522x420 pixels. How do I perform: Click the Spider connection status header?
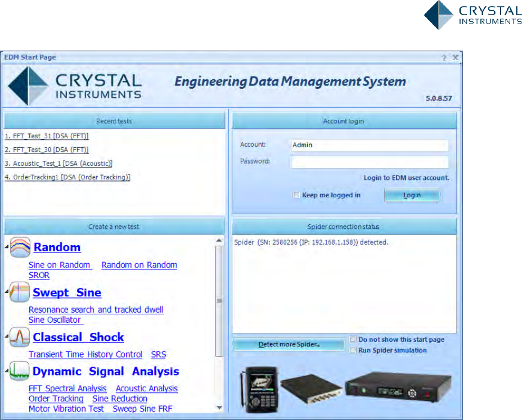click(344, 227)
